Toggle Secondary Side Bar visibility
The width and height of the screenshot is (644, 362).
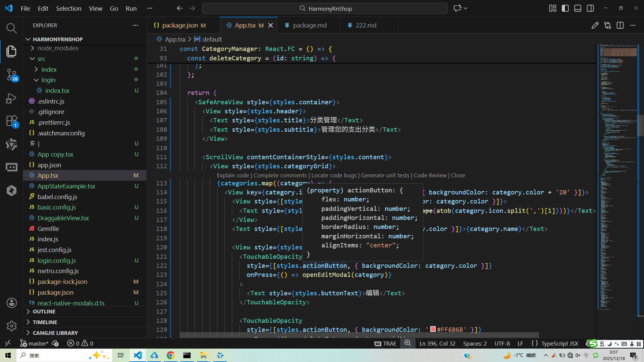(590, 8)
